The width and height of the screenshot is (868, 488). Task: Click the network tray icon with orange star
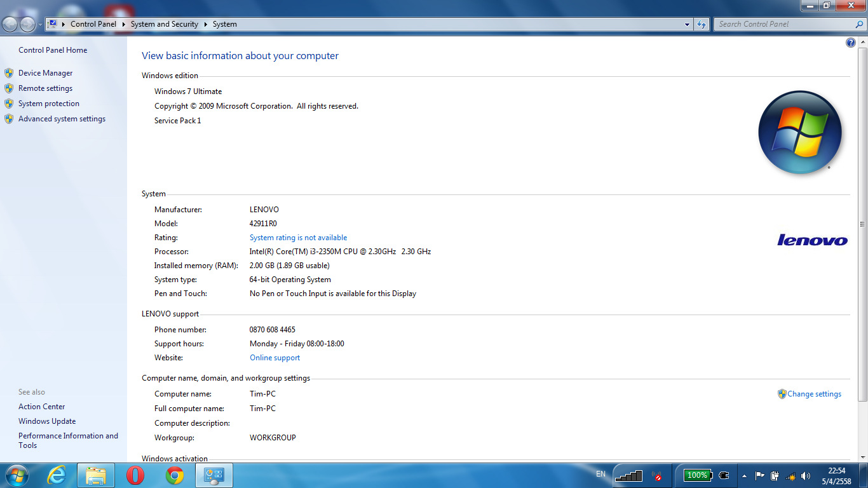point(790,476)
